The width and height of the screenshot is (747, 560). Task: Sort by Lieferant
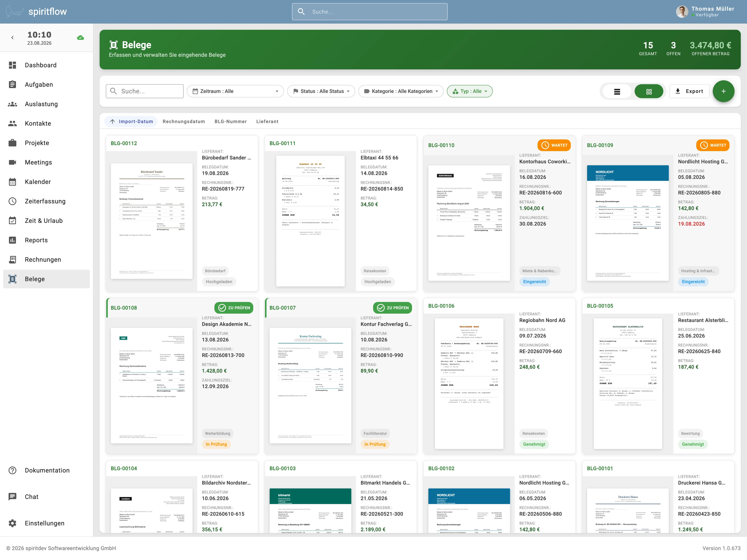point(267,122)
